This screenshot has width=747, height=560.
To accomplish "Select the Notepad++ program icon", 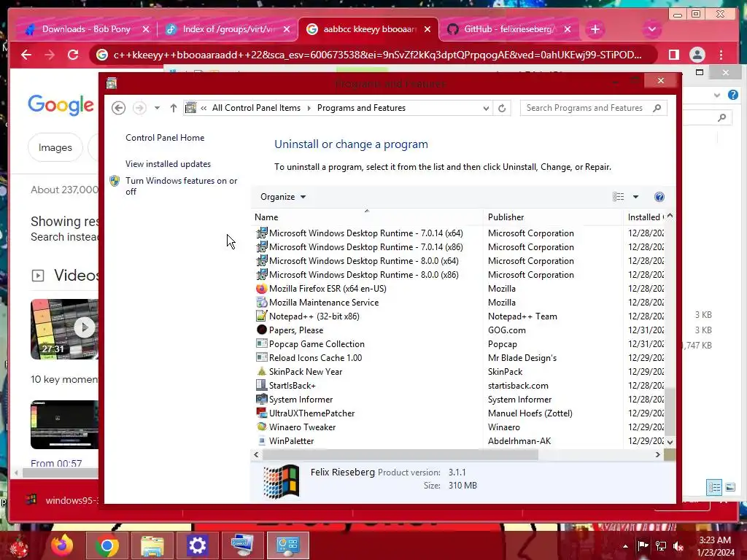I will tap(262, 316).
